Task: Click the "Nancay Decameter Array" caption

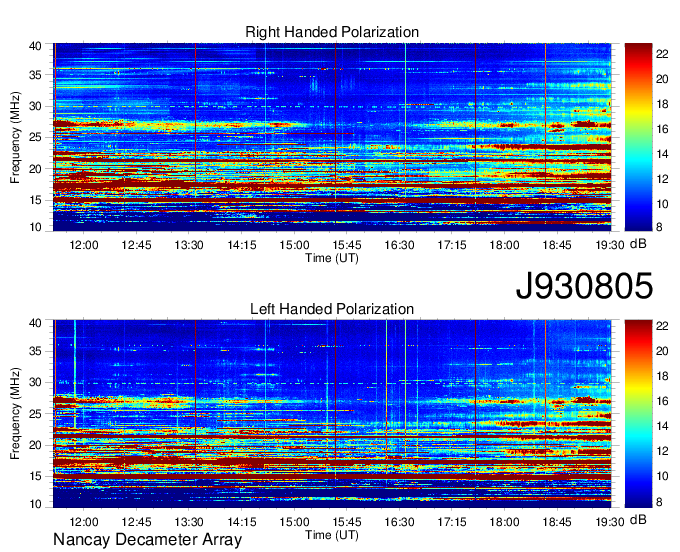Action: pos(147,539)
